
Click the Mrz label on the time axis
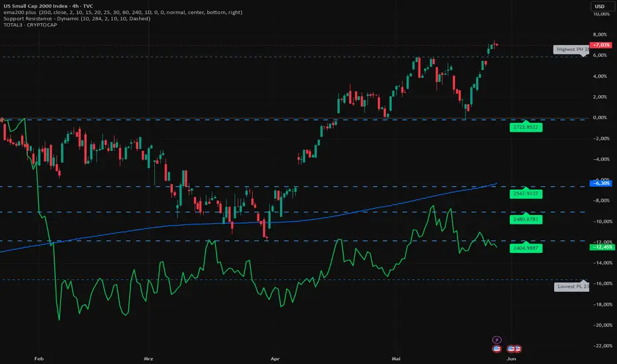(x=148, y=359)
